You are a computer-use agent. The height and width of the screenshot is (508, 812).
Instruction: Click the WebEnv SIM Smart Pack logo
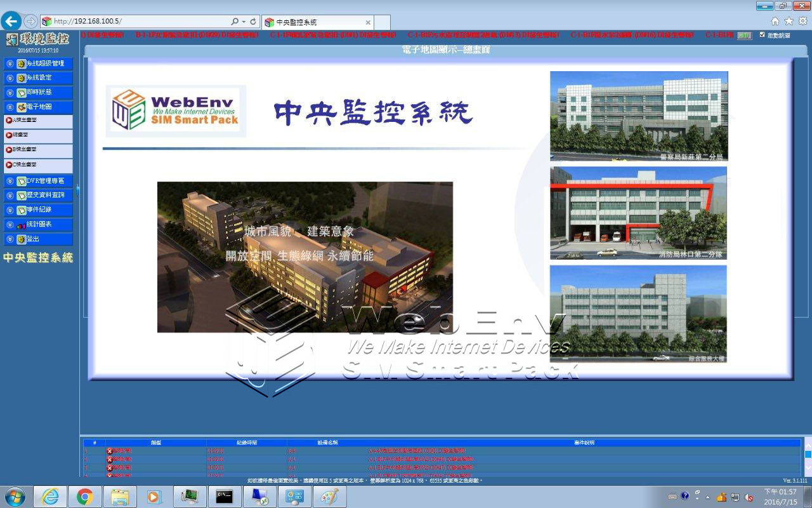[176, 110]
